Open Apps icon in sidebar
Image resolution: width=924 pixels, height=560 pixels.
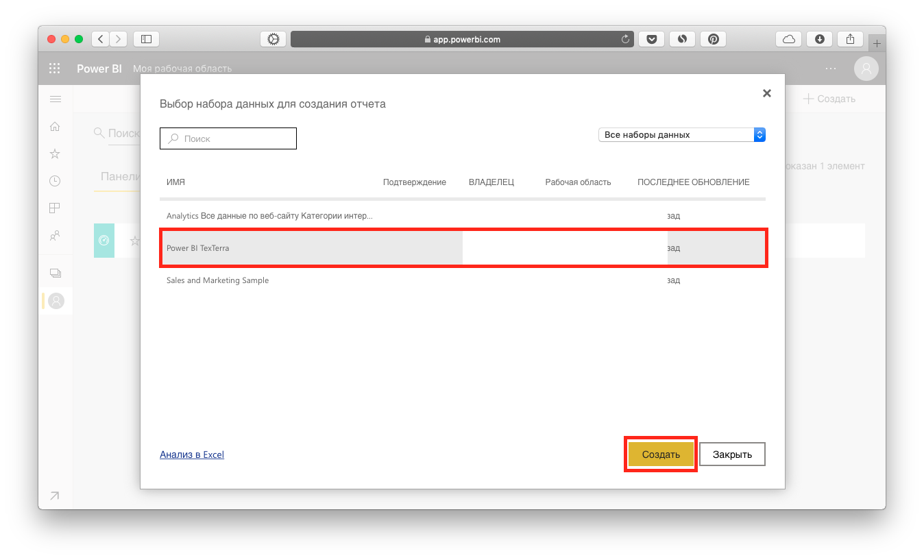[x=55, y=208]
